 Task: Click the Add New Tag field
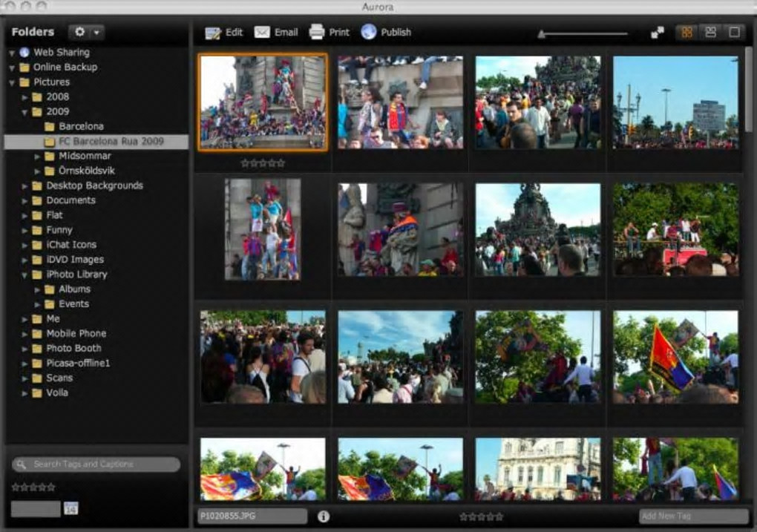pyautogui.click(x=693, y=516)
